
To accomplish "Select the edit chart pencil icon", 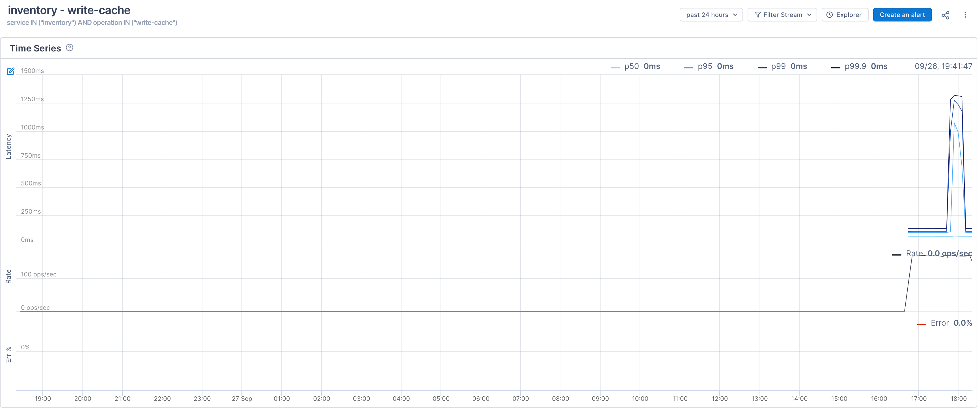I will pos(11,71).
